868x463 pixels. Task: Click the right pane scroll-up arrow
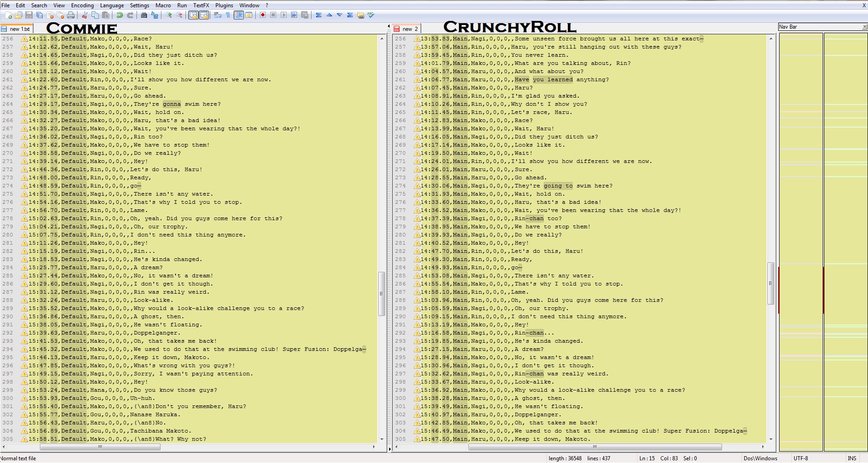[770, 39]
